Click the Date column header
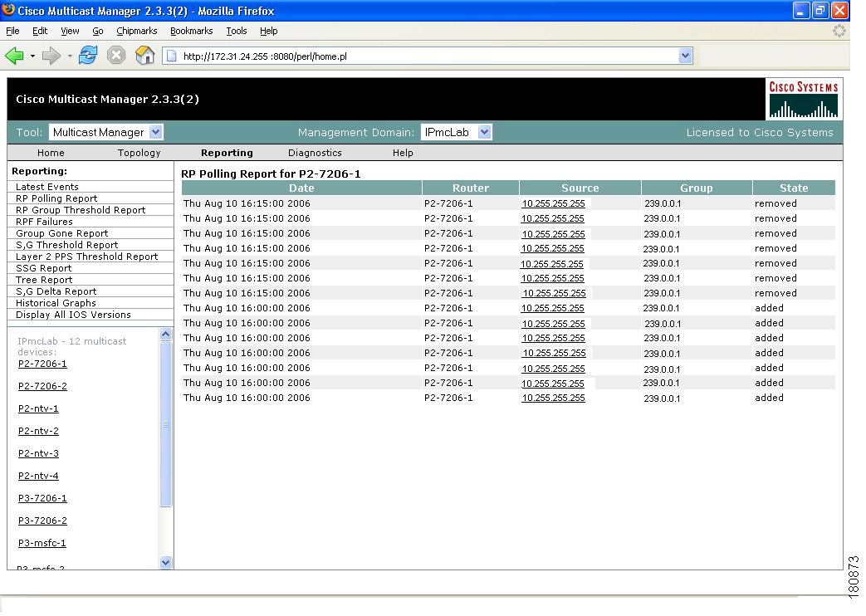 click(301, 188)
